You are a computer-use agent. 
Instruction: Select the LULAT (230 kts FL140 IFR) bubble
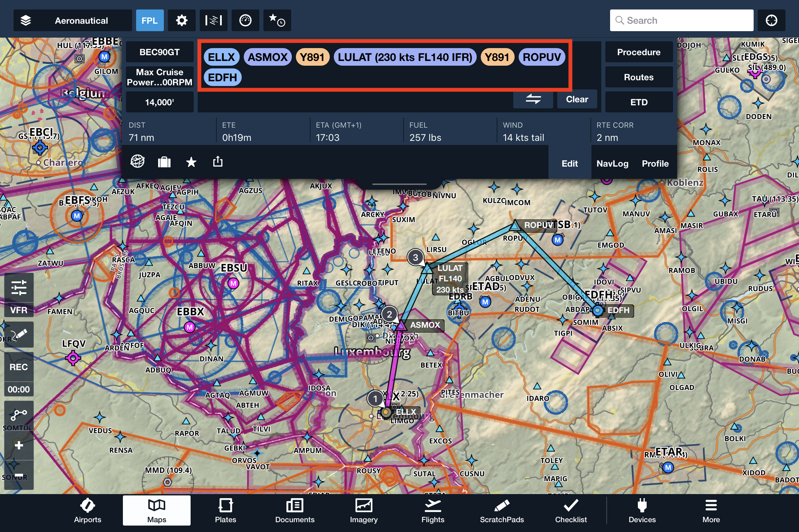(x=405, y=57)
